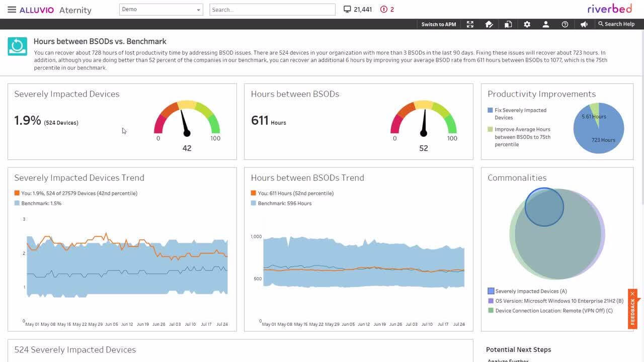Click the Productivity Improvements heading
Viewport: 644px width, 362px height.
[x=541, y=94]
